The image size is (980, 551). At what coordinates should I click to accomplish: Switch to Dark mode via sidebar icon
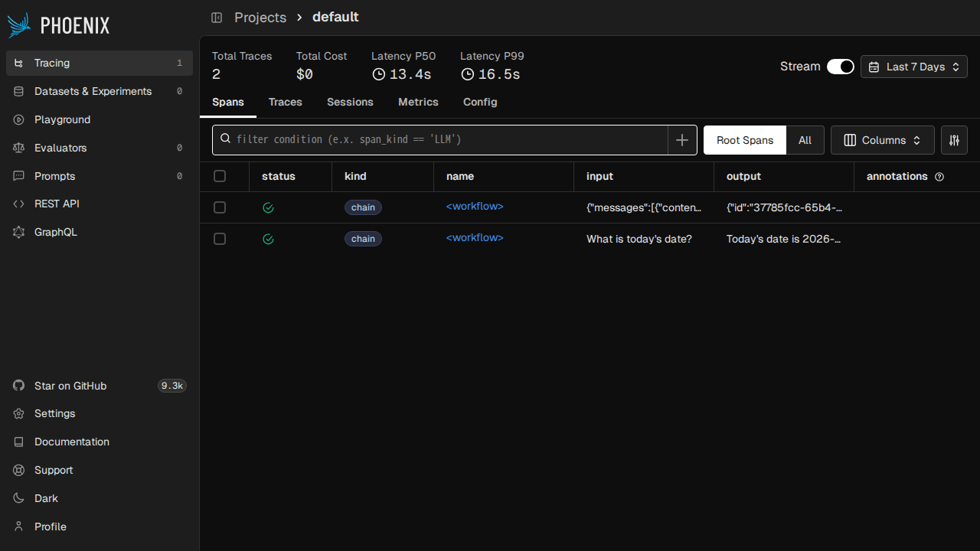point(18,498)
